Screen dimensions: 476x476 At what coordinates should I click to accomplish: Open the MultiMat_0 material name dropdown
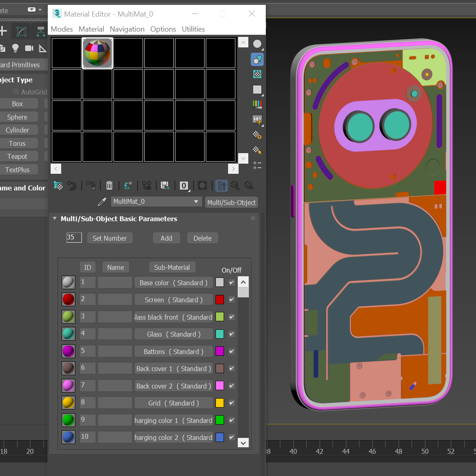point(196,202)
